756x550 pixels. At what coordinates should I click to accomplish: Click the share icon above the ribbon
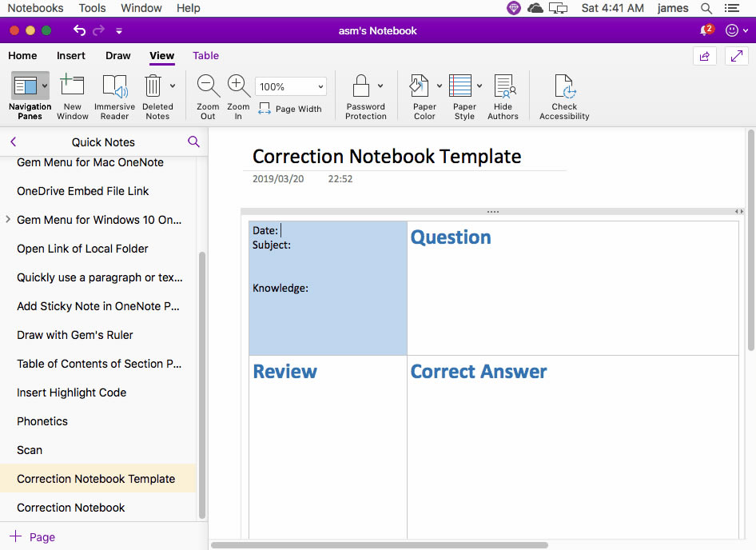(x=705, y=57)
